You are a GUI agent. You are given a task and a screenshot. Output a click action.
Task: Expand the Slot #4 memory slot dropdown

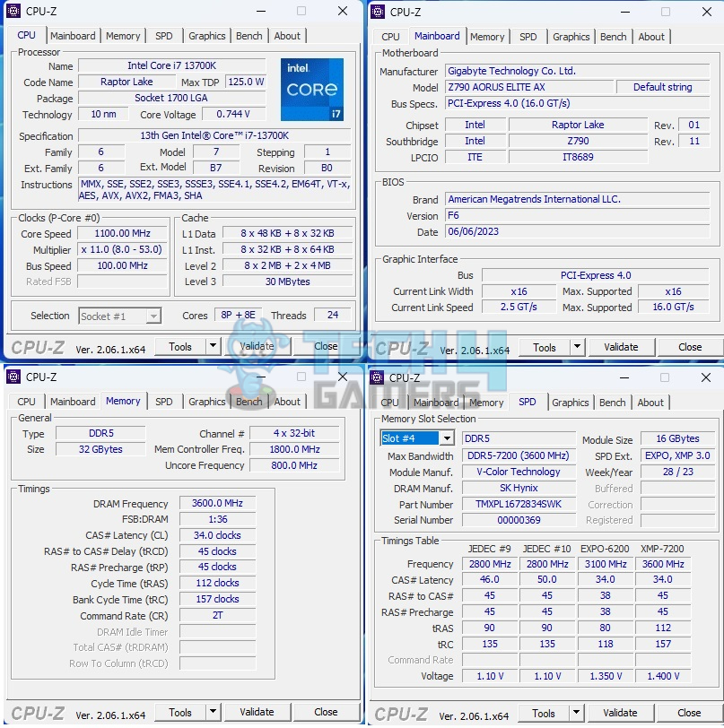click(x=447, y=438)
